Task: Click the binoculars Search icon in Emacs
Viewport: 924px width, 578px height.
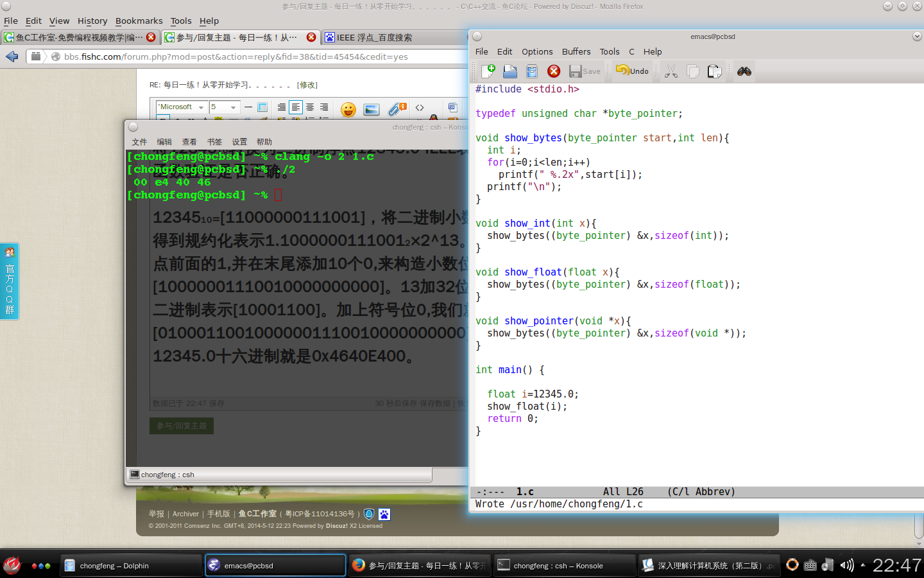Action: 744,71
